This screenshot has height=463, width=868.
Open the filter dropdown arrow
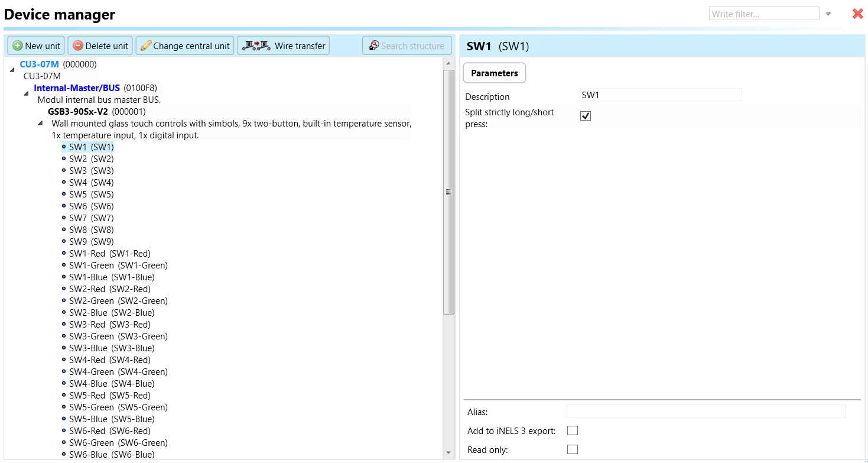(x=828, y=14)
